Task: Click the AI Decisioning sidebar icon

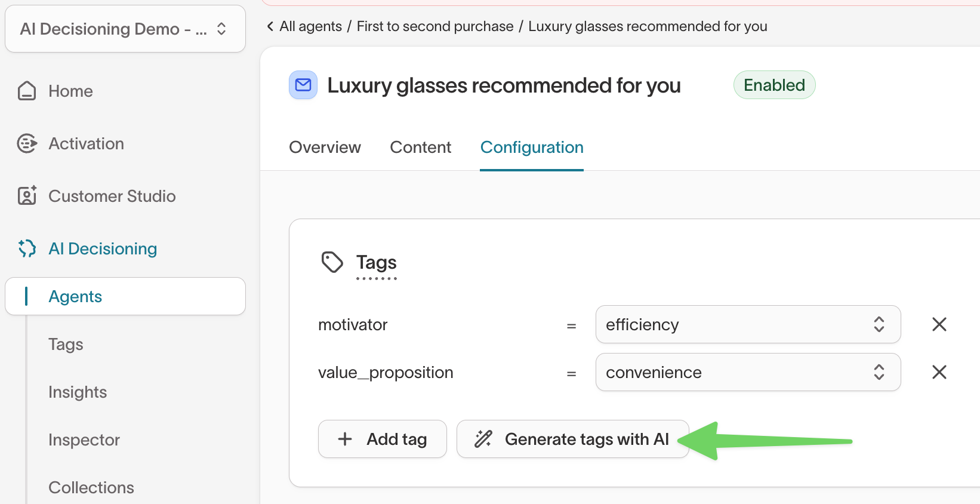Action: (27, 248)
